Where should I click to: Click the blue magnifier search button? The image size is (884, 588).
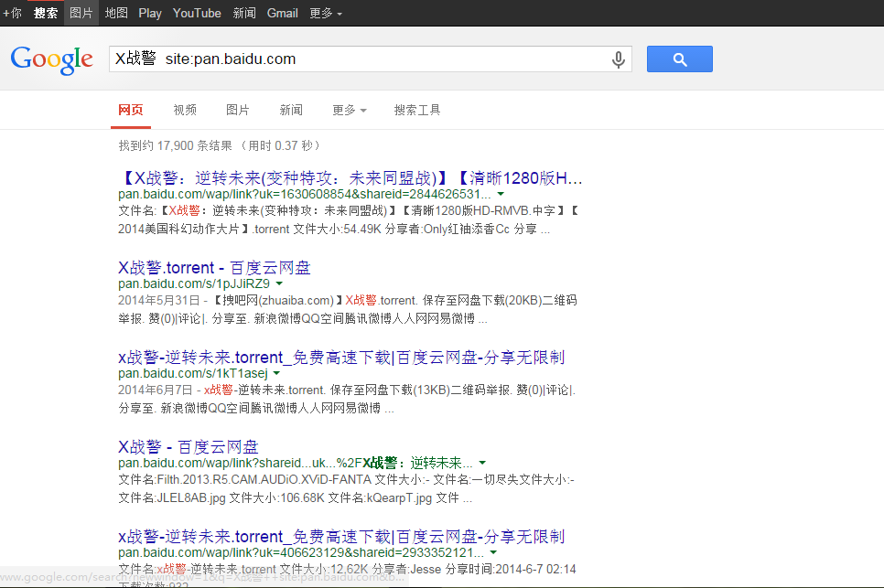(679, 59)
